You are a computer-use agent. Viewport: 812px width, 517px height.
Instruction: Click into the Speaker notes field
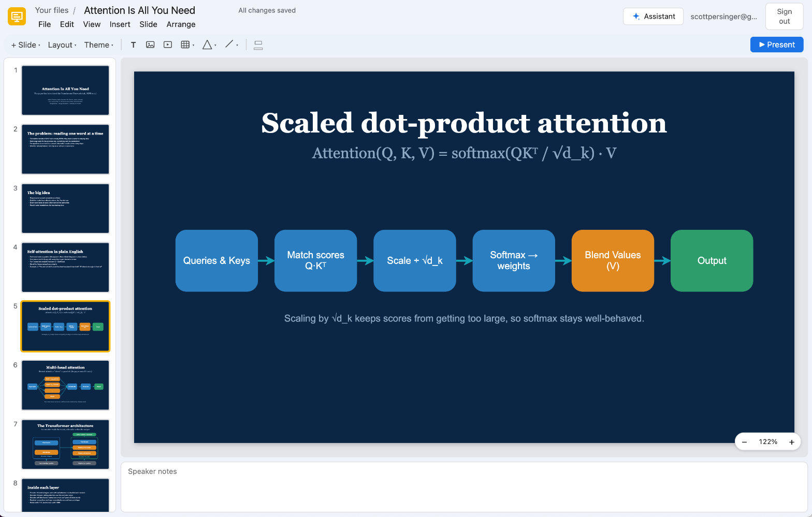point(464,487)
